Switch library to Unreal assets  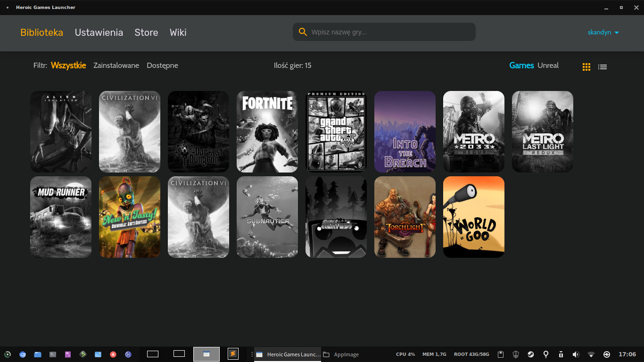click(548, 66)
